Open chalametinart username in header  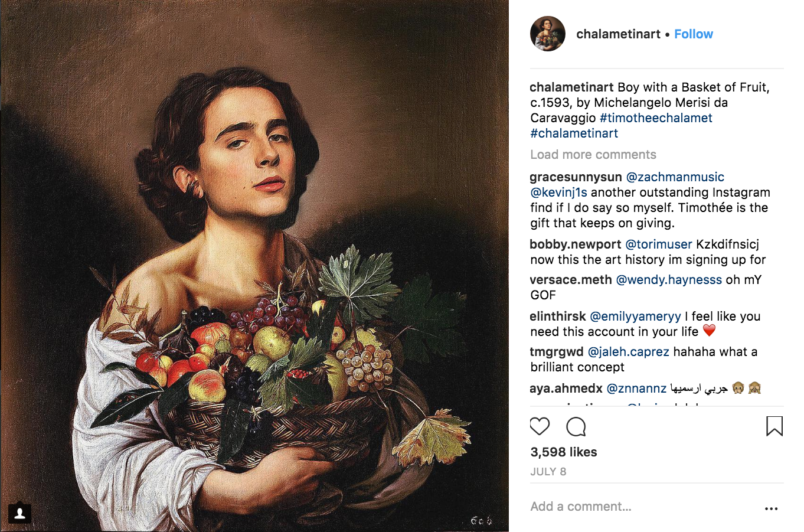point(618,34)
